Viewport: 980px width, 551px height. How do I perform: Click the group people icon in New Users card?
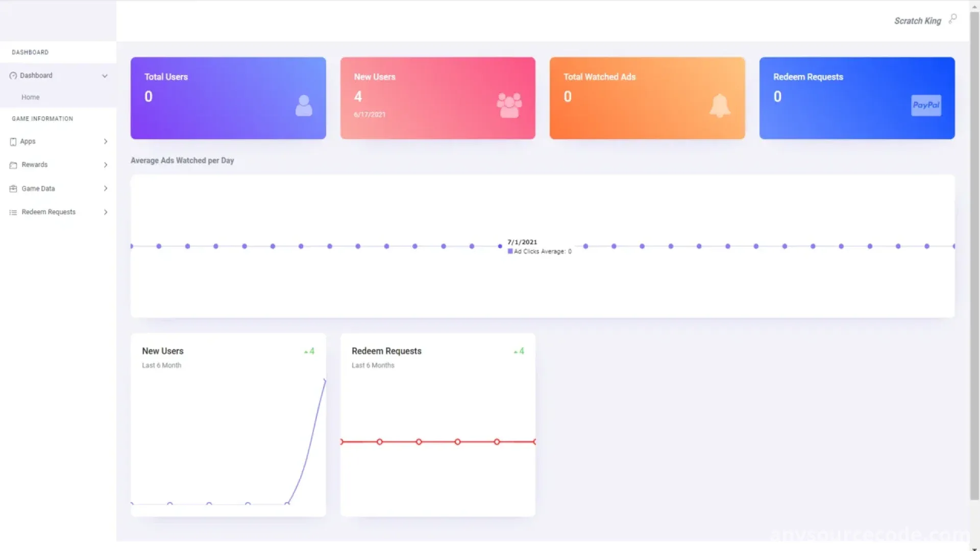pos(509,106)
